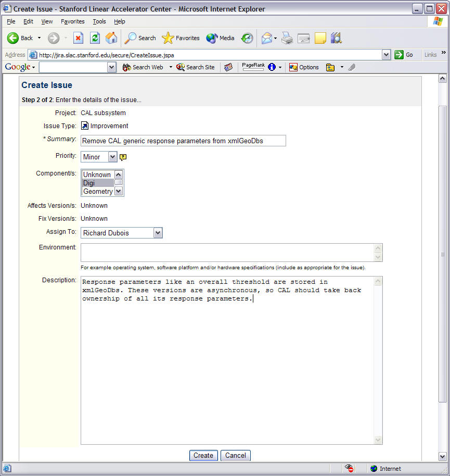Click the Cancel button

[x=236, y=455]
